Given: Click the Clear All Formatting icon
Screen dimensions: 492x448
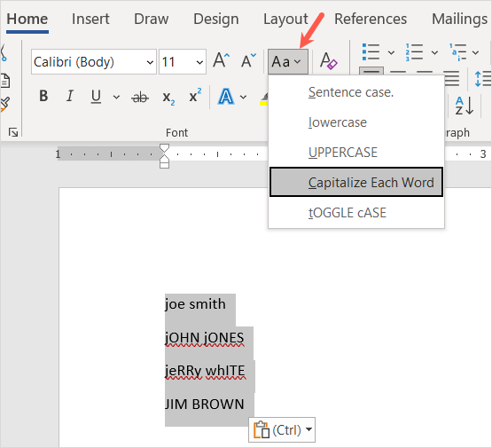Looking at the screenshot, I should pyautogui.click(x=328, y=60).
